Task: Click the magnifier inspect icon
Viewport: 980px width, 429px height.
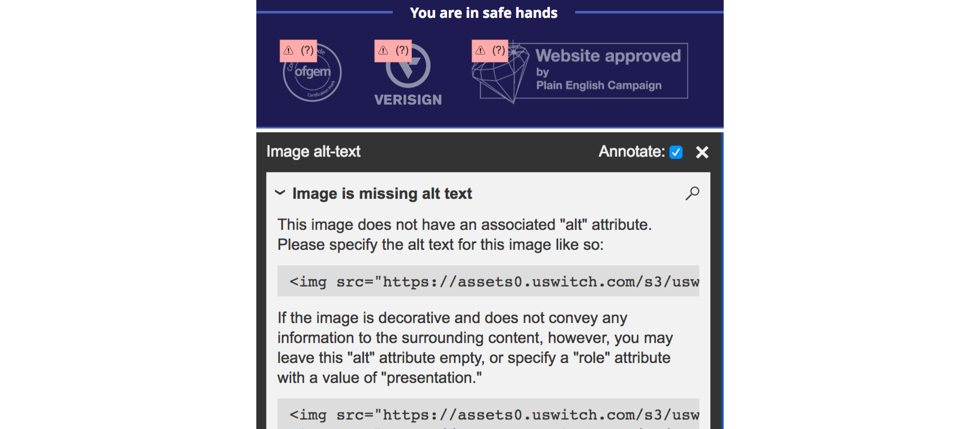Action: pyautogui.click(x=692, y=193)
